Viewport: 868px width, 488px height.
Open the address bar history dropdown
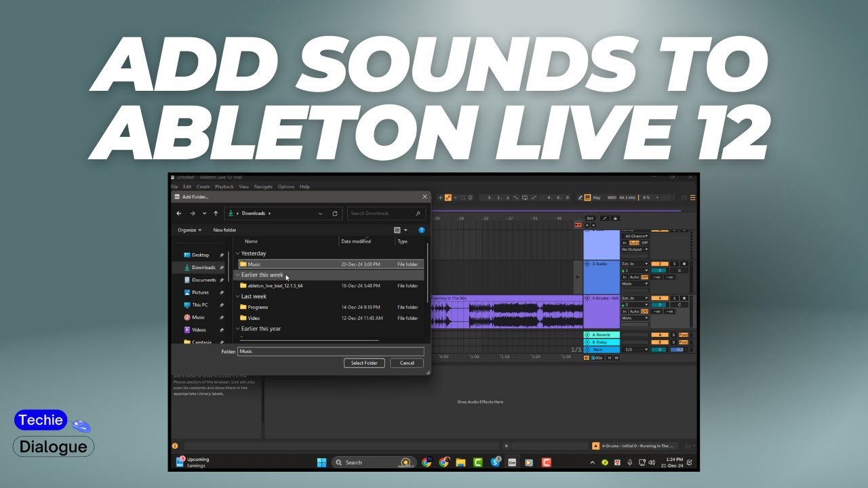pyautogui.click(x=321, y=213)
